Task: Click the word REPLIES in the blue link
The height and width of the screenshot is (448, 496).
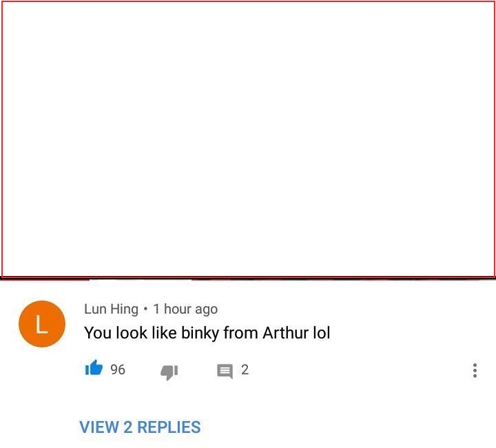Action: [x=169, y=427]
